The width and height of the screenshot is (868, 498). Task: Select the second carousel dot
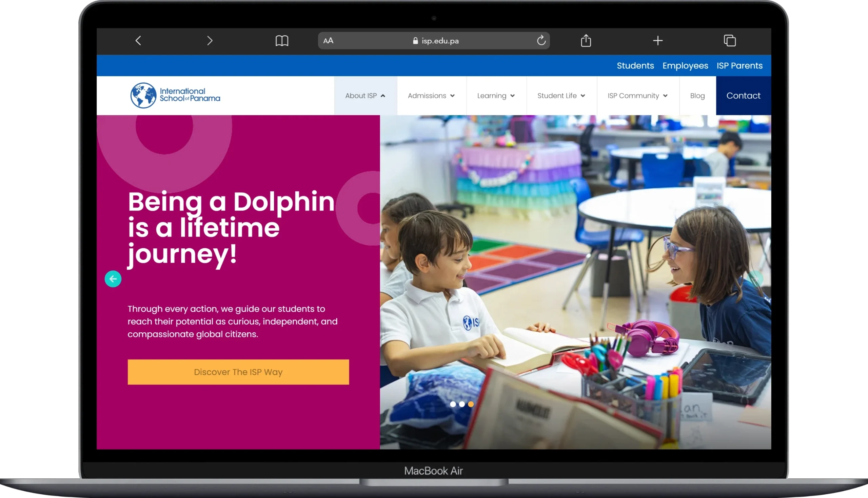[462, 404]
